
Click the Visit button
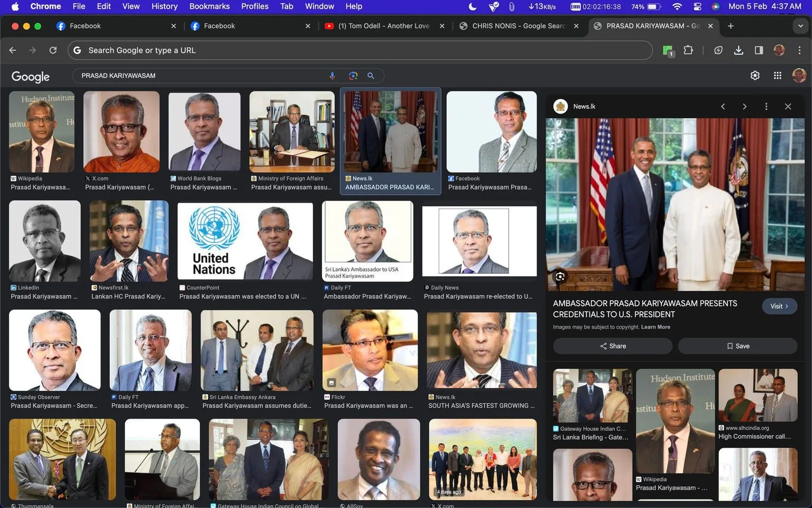point(779,306)
